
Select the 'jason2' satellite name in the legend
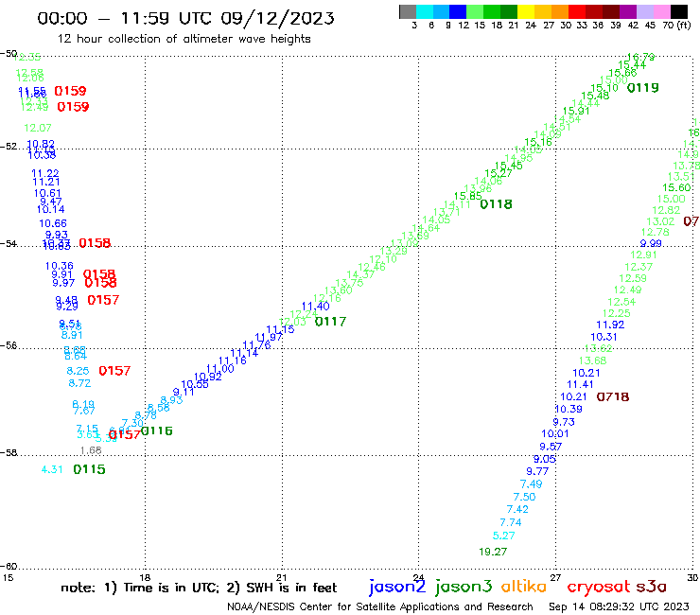coord(397,587)
